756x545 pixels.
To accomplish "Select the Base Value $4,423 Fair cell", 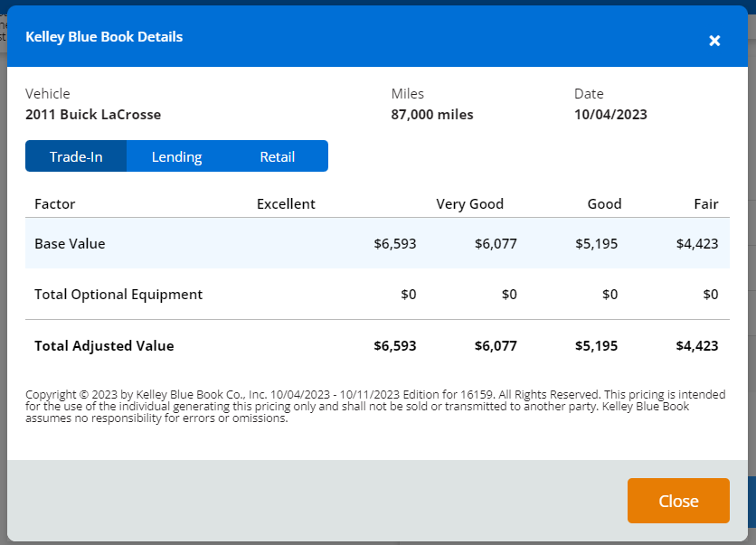I will pos(696,244).
